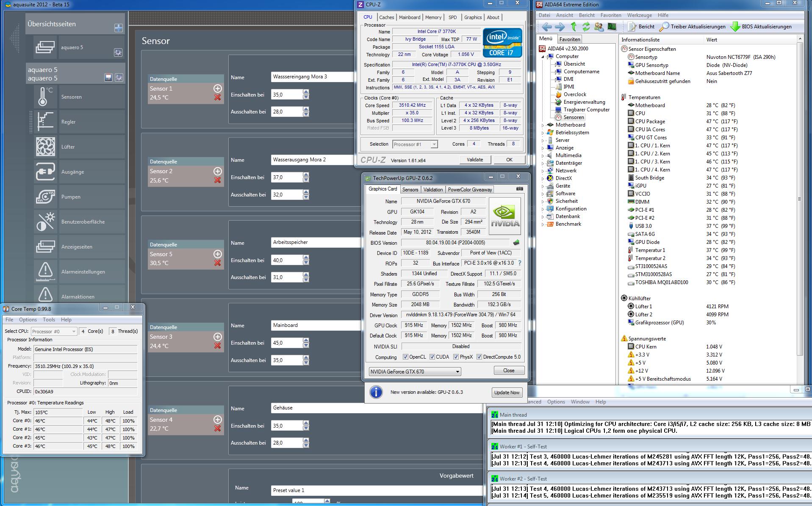
Task: Toggle the CUDA checkbox in GPU-Z
Action: [432, 357]
